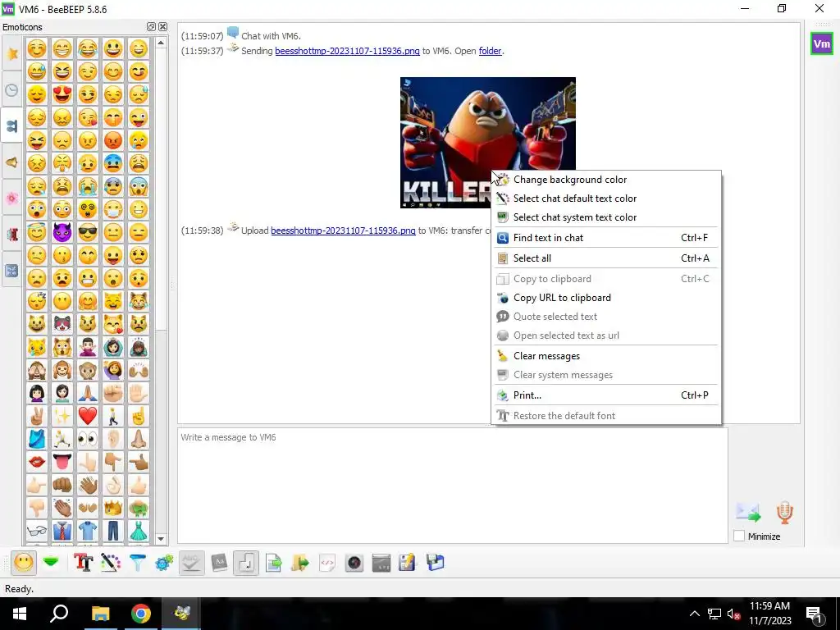Screen dimensions: 840x630
Task: Float the Emoticons panel
Action: (151, 27)
